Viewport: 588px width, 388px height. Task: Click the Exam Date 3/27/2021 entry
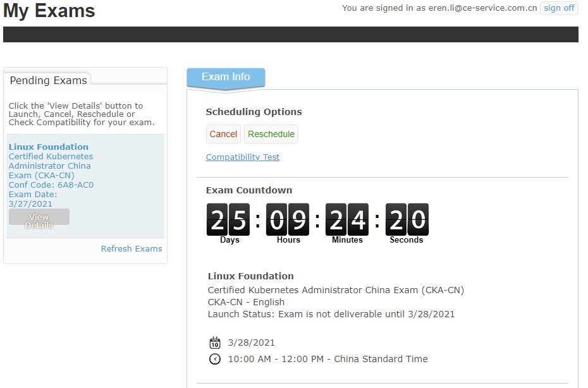pyautogui.click(x=33, y=199)
